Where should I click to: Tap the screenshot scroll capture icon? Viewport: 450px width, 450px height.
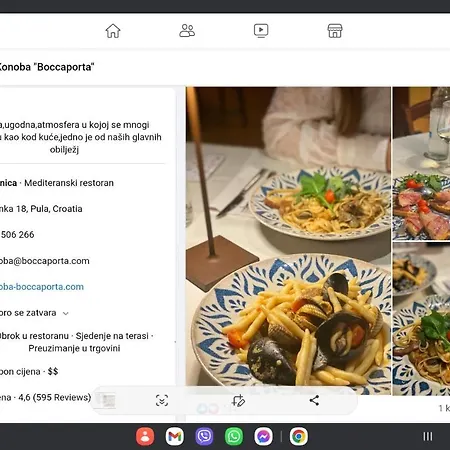click(162, 400)
